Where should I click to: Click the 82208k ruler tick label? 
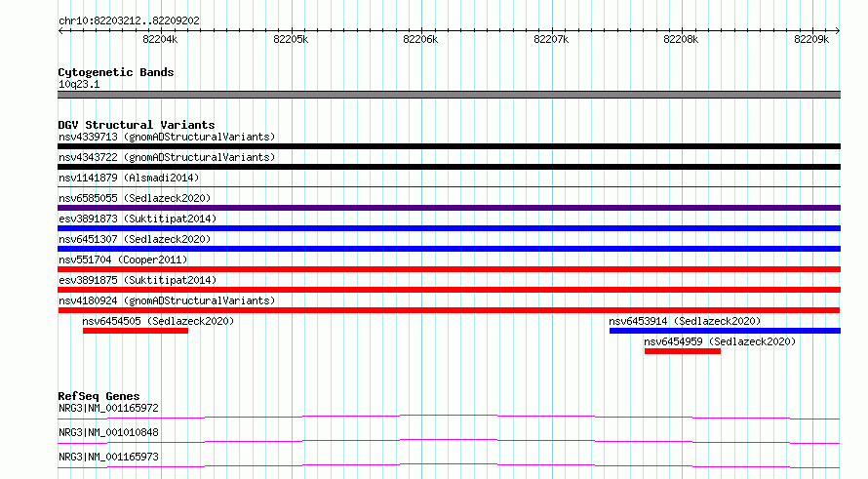pos(681,39)
